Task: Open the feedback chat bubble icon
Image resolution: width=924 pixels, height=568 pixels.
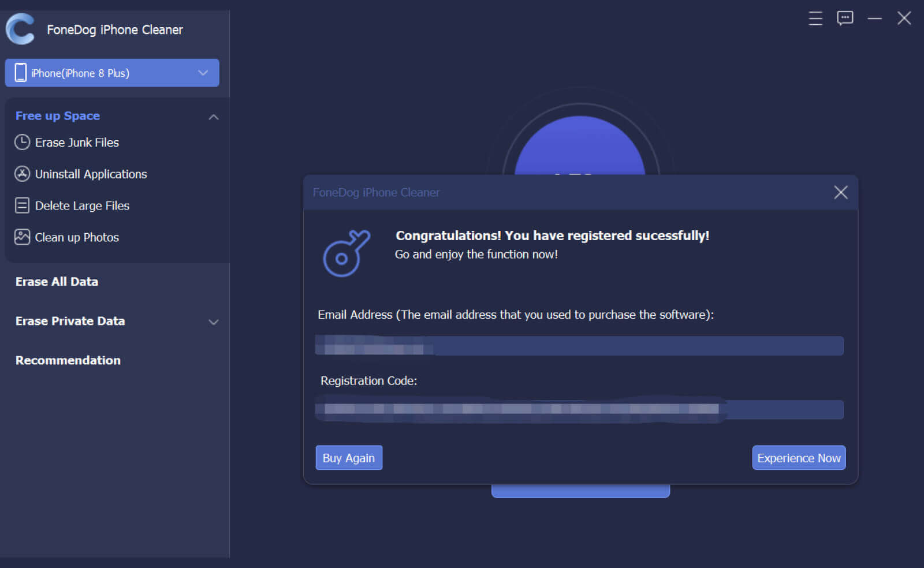Action: coord(845,18)
